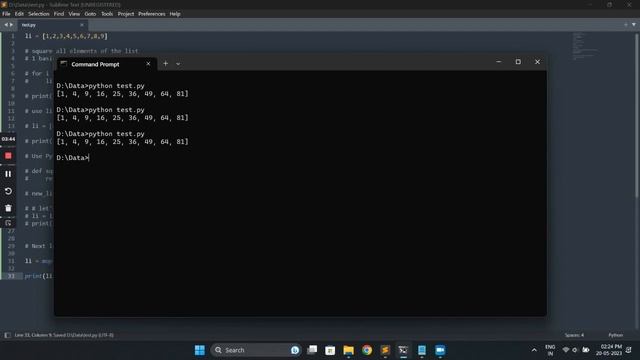This screenshot has height=360, width=640.
Task: Close the test.py tab in Sublime Text
Action: pos(82,25)
